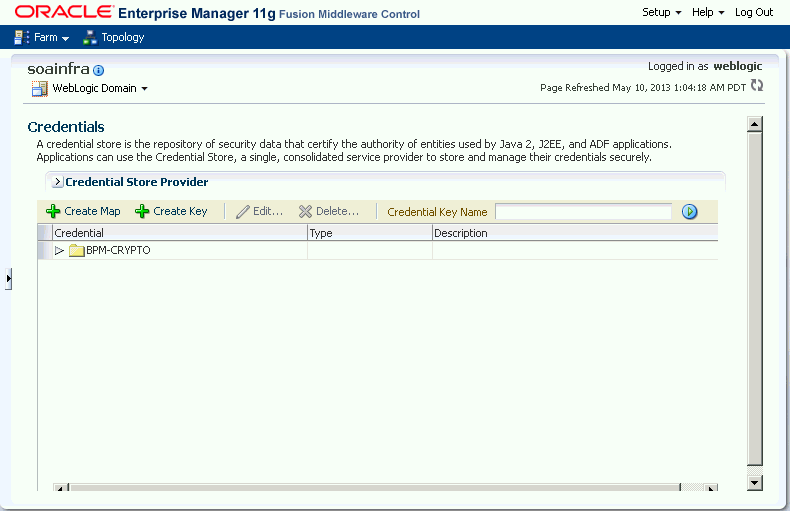Click the Edit pencil icon

click(242, 212)
